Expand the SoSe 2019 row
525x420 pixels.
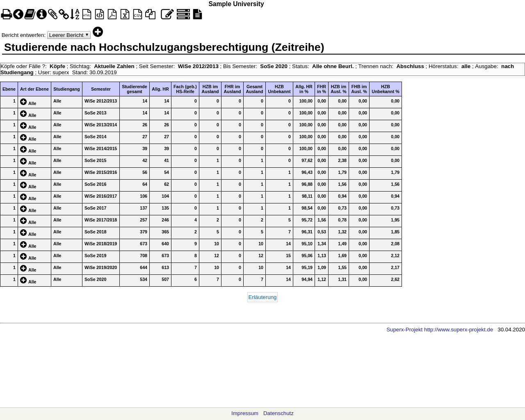23,256
